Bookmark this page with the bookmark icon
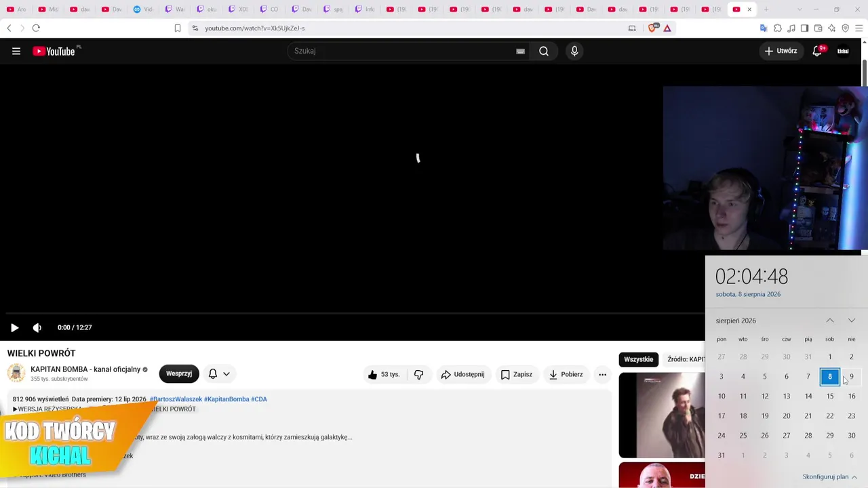868x488 pixels. click(178, 28)
